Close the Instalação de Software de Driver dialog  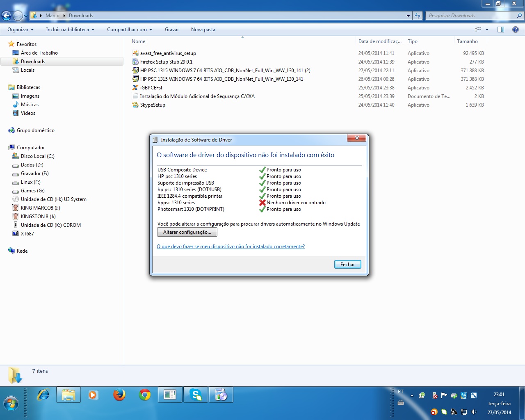[x=356, y=138]
